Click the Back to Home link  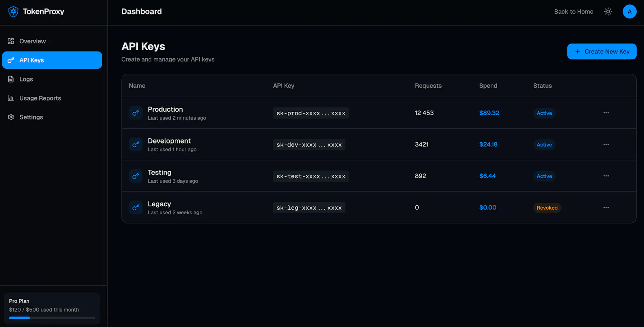click(x=574, y=12)
